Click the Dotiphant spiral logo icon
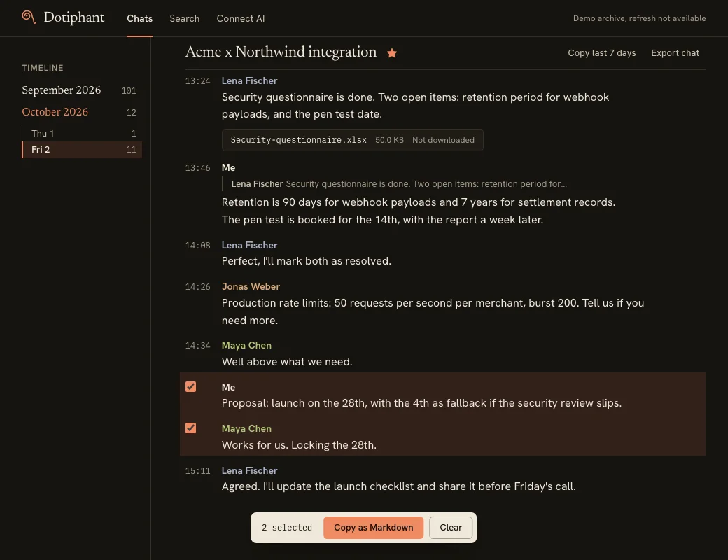 click(x=29, y=17)
